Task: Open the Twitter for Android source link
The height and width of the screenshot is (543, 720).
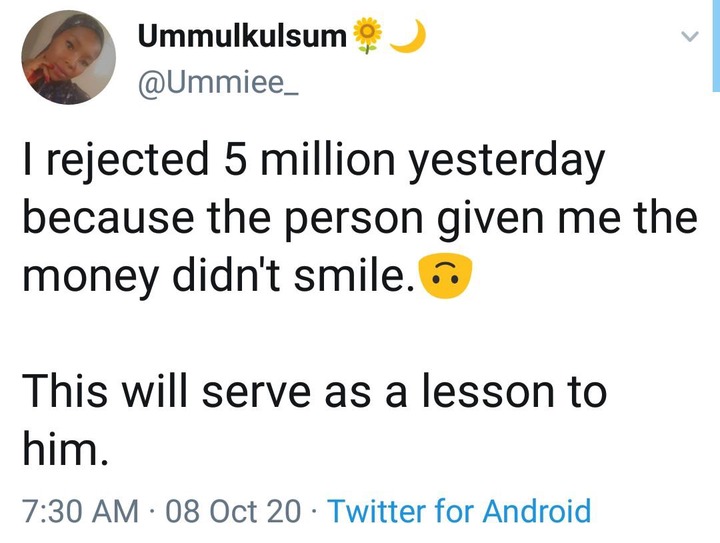Action: click(459, 512)
